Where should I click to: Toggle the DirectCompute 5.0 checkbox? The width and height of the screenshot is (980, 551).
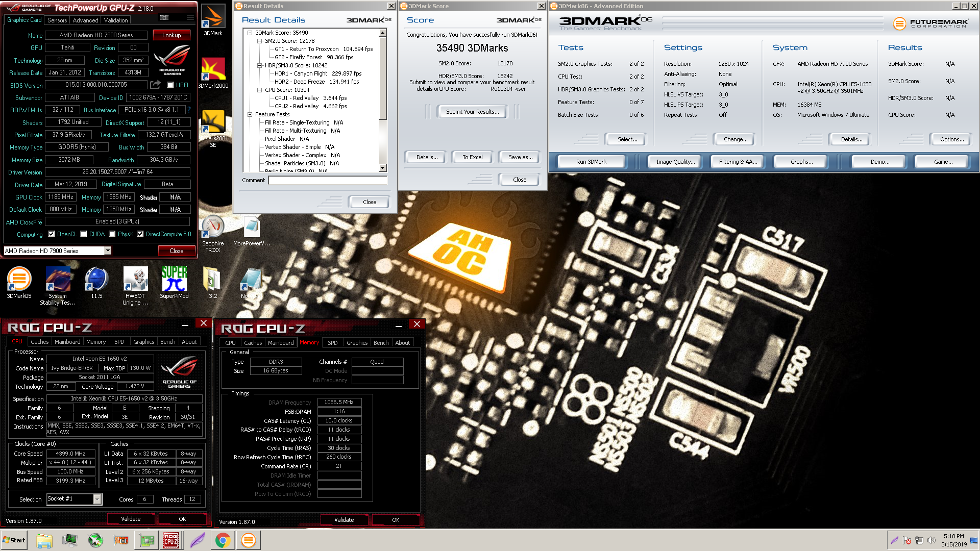[x=140, y=234]
